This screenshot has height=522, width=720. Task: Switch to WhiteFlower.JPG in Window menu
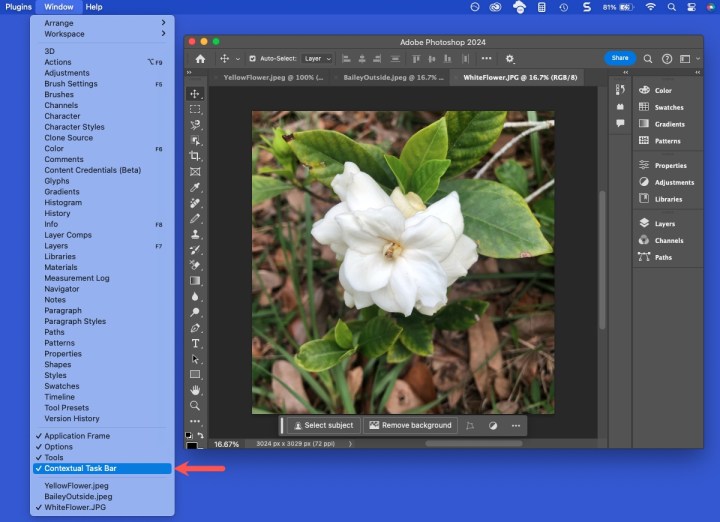(x=102, y=507)
